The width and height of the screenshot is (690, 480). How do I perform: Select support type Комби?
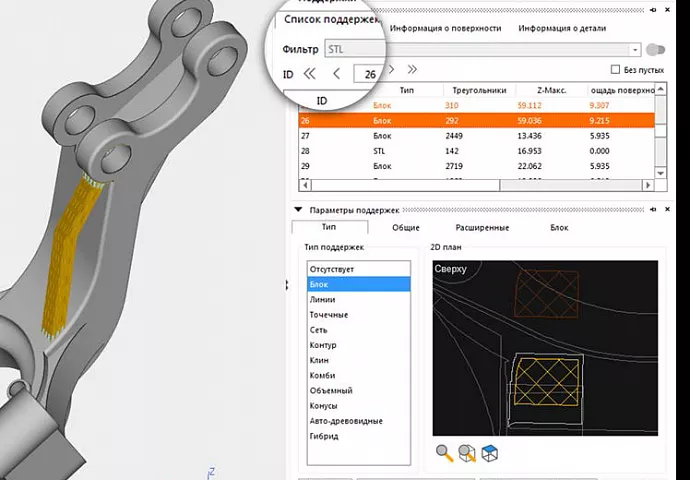coord(359,375)
